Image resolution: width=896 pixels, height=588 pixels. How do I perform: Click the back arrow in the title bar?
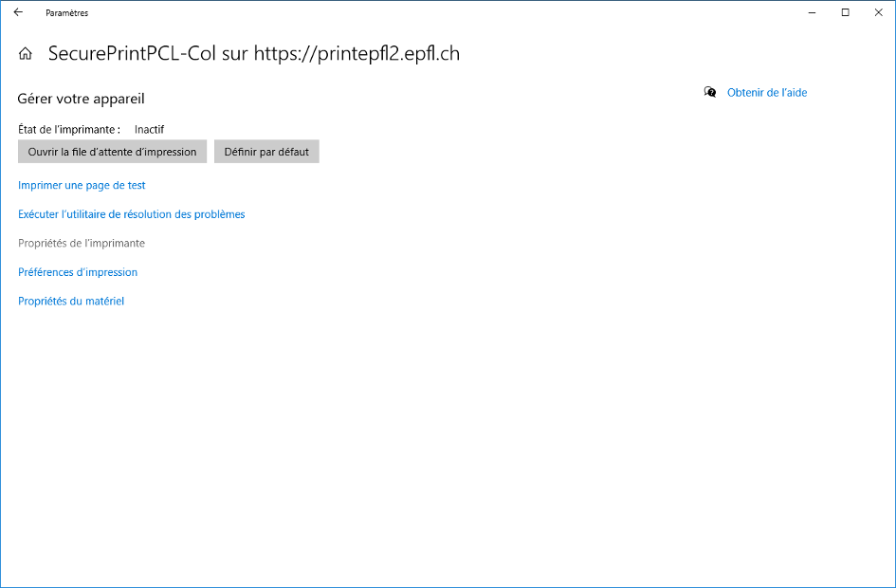click(x=18, y=12)
